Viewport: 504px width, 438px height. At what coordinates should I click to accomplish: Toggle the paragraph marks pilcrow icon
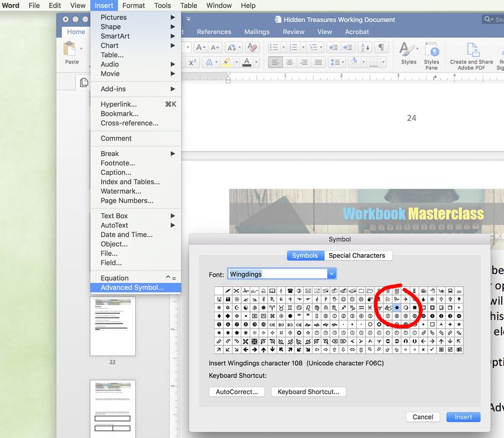coord(381,47)
